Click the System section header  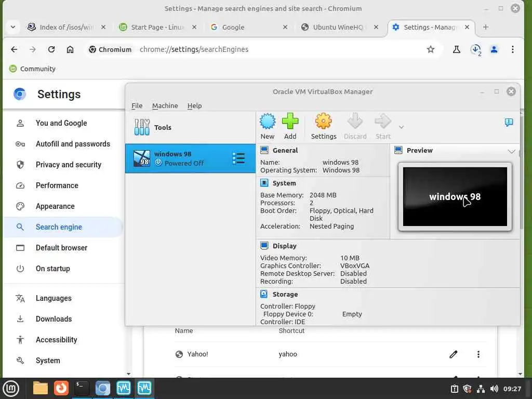pyautogui.click(x=284, y=183)
